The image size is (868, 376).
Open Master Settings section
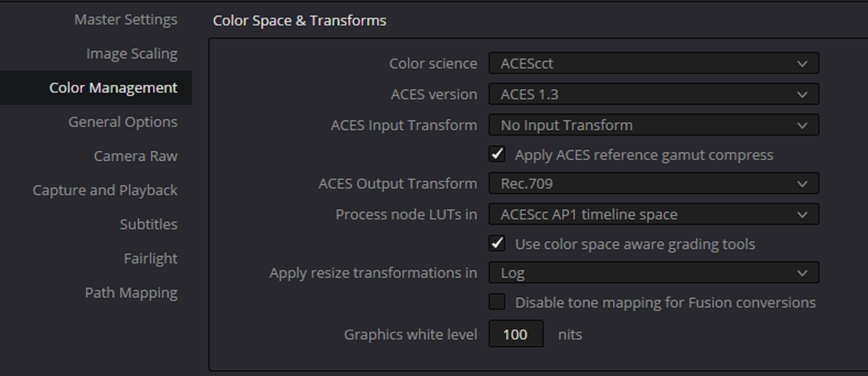tap(125, 20)
